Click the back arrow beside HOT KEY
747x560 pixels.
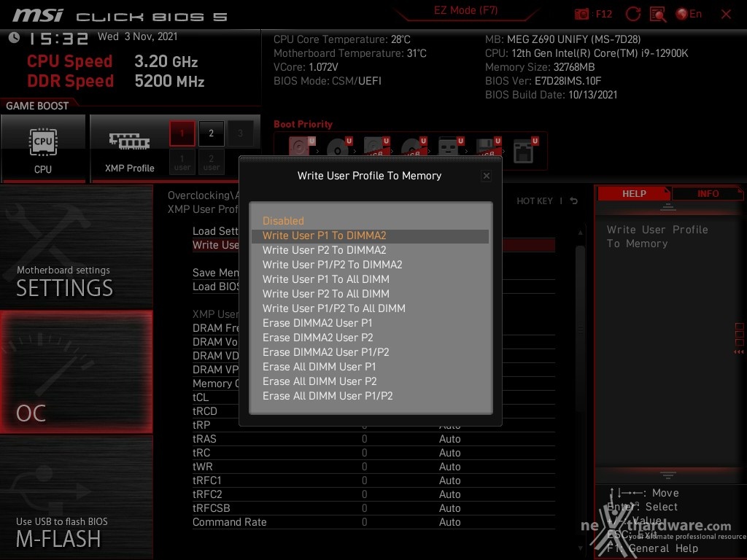click(574, 201)
